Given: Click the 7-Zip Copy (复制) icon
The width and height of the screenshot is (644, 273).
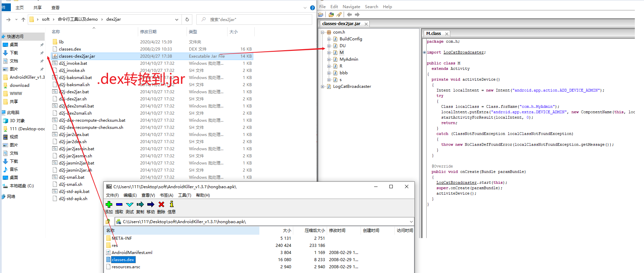Looking at the screenshot, I should coord(140,204).
